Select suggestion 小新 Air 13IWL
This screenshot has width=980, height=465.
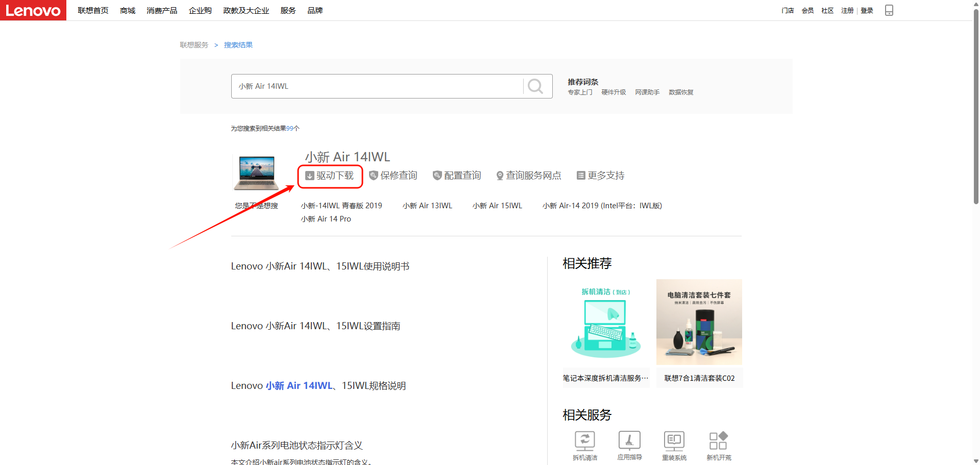click(427, 206)
